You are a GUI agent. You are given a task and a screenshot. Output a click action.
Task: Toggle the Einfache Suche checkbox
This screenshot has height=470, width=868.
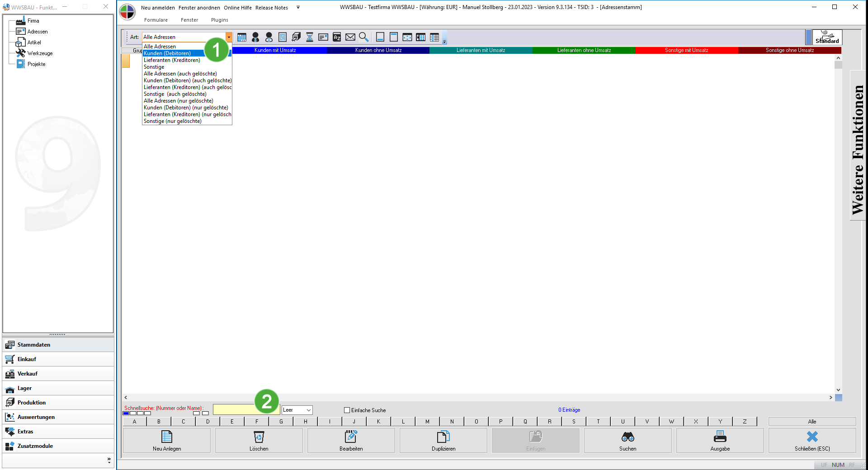tap(347, 410)
